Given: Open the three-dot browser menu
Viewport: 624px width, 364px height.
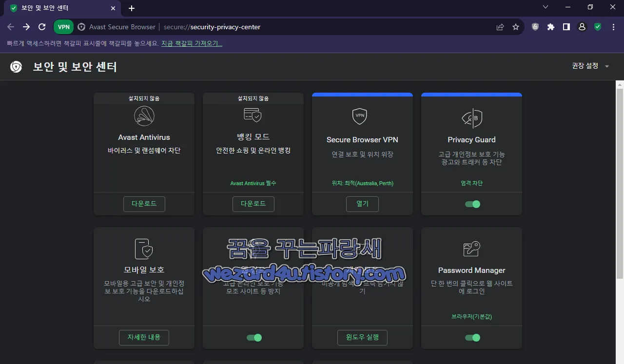Looking at the screenshot, I should (x=613, y=27).
